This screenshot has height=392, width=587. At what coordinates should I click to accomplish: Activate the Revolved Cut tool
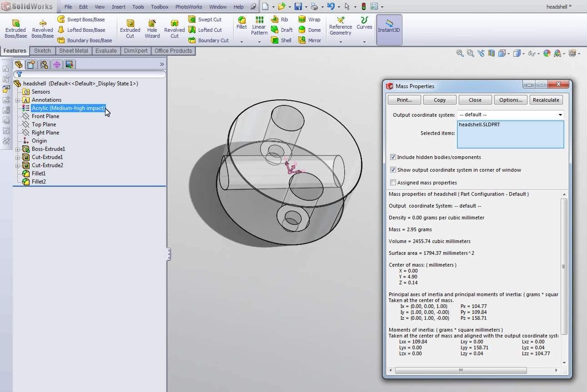point(175,29)
